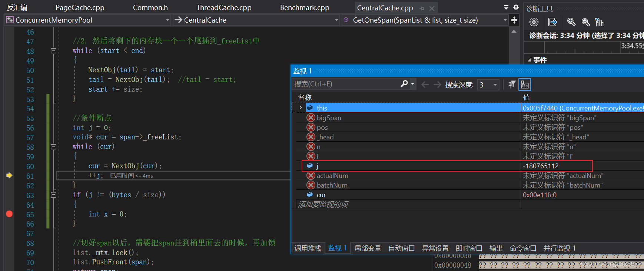This screenshot has height=271, width=644.
Task: Open the 调用堆栈 panel tab
Action: tap(308, 248)
